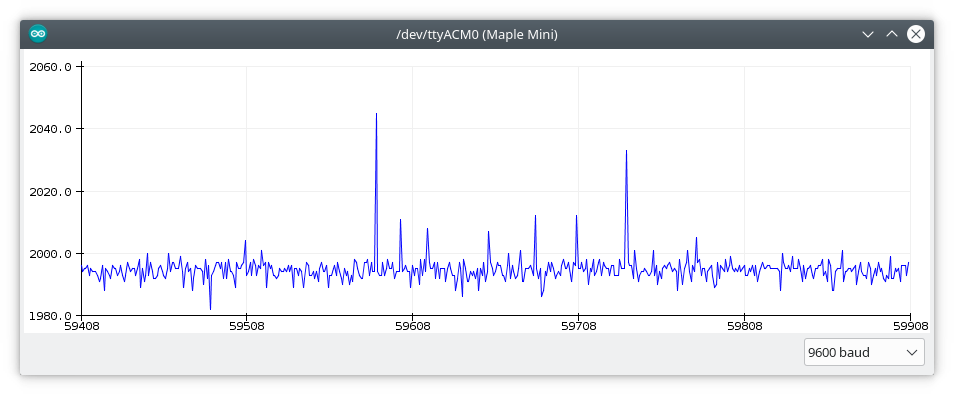Click the 59608 x-axis label
The height and width of the screenshot is (395, 954).
(x=413, y=326)
